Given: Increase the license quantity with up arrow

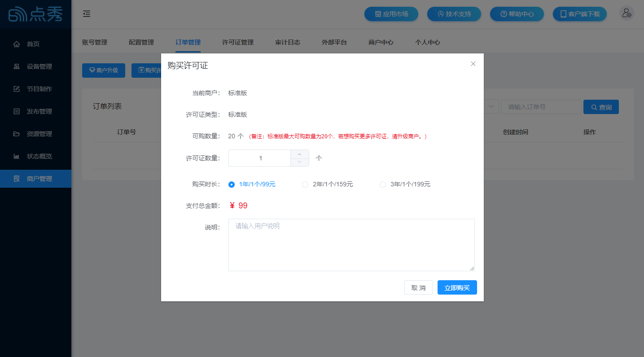Looking at the screenshot, I should (x=300, y=154).
